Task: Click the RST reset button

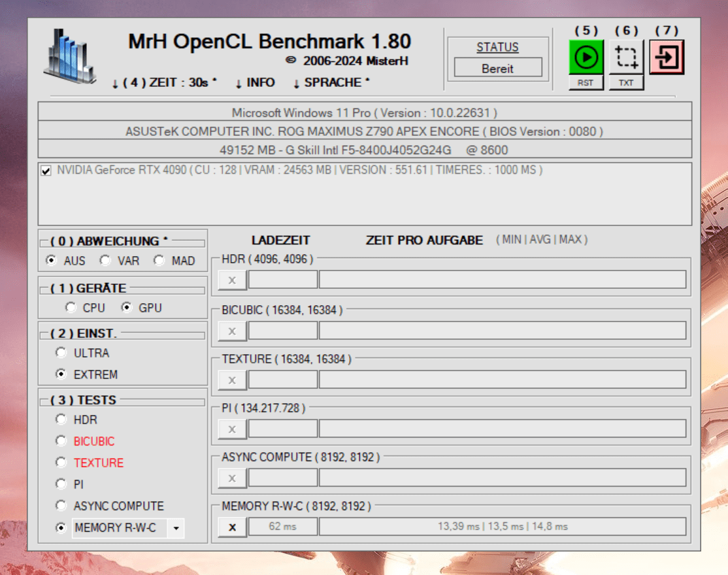Action: (586, 82)
